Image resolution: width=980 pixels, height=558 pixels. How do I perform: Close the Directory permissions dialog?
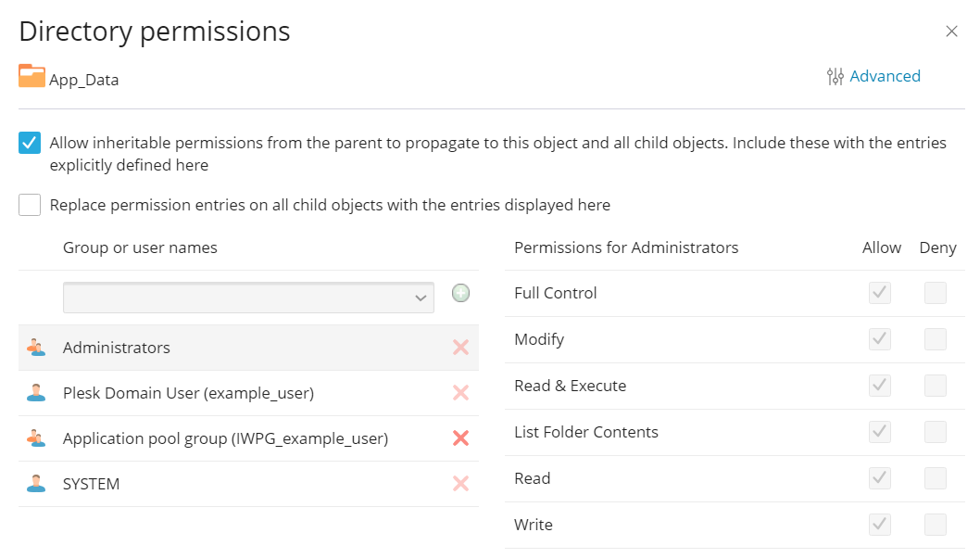tap(952, 31)
